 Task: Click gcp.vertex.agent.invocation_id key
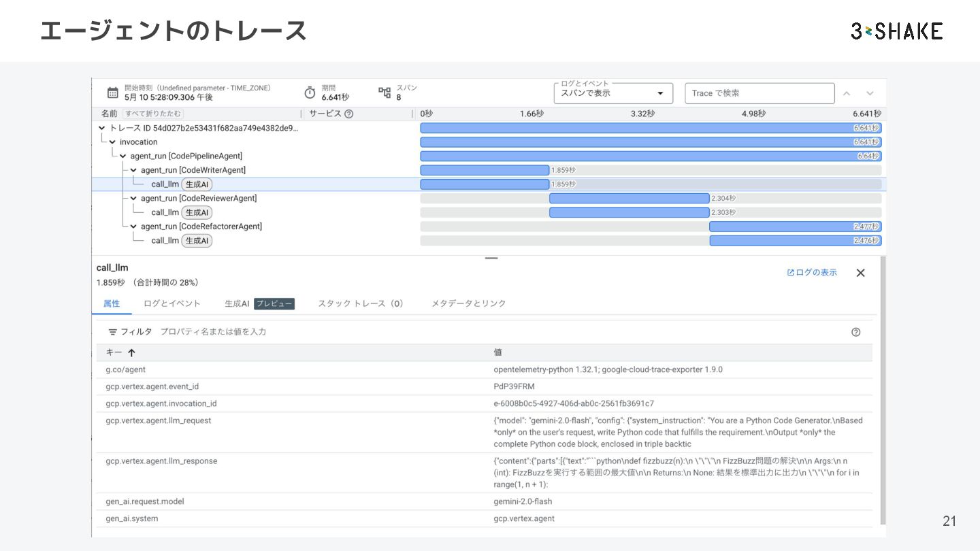(x=161, y=403)
